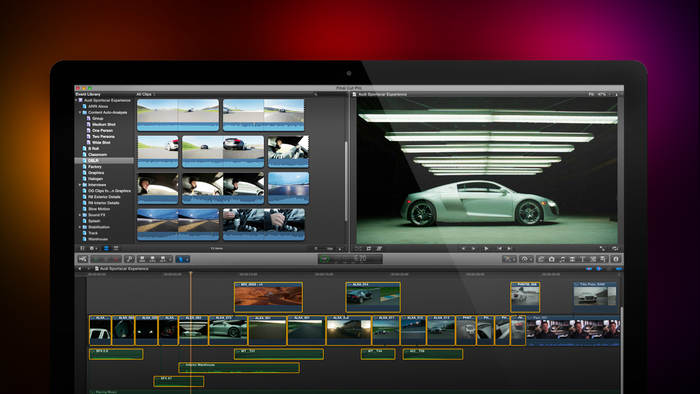Click the Append clip edit button

pyautogui.click(x=162, y=259)
